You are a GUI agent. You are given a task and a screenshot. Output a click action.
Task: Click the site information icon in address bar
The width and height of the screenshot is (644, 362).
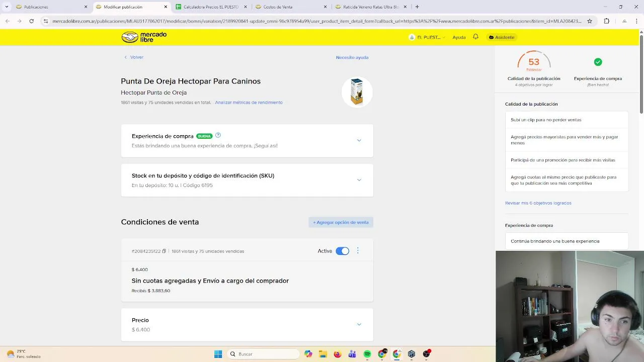click(45, 21)
